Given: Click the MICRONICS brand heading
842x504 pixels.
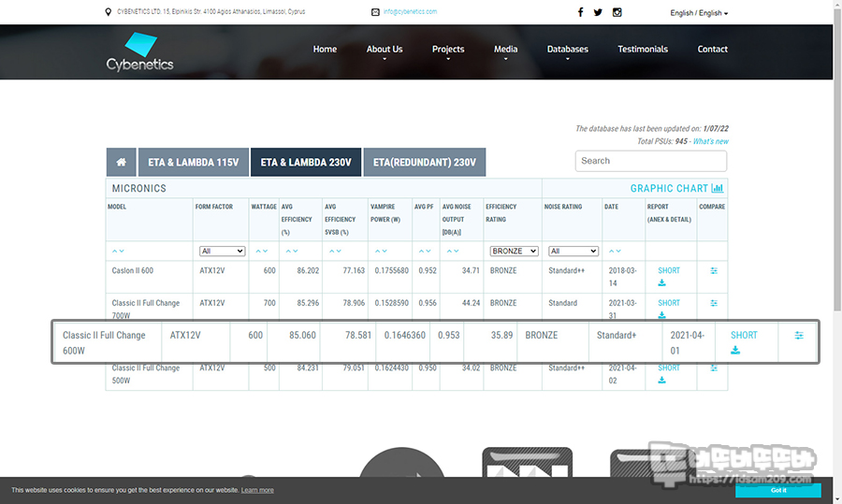Looking at the screenshot, I should click(139, 188).
